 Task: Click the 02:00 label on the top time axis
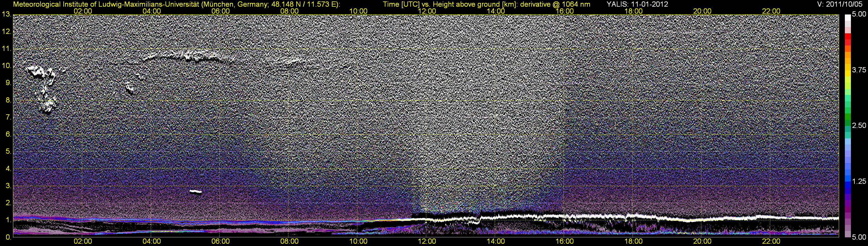tap(83, 11)
